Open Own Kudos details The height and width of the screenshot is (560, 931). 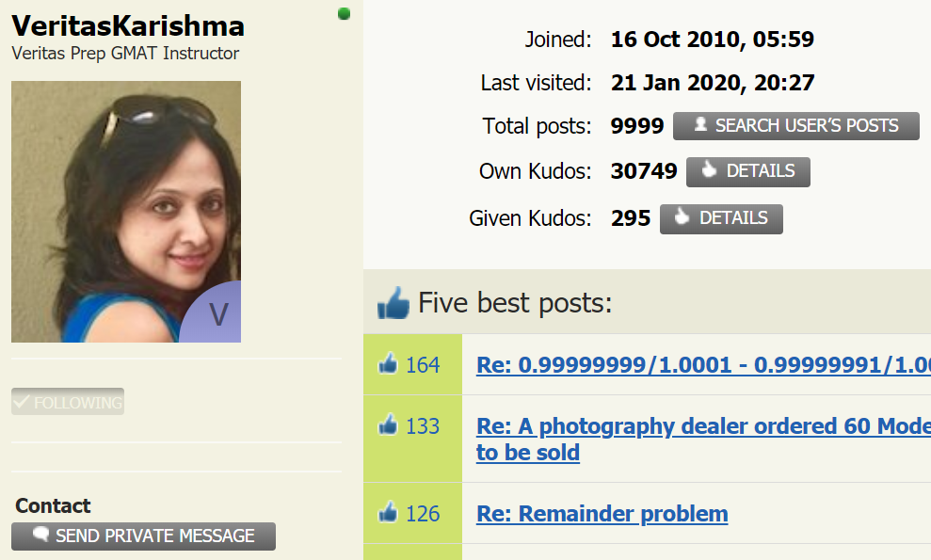point(748,172)
